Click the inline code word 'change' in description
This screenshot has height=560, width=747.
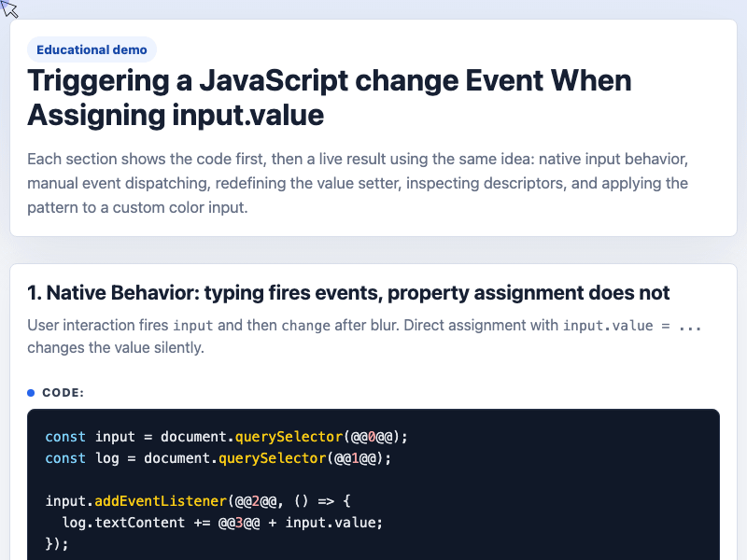pos(305,326)
